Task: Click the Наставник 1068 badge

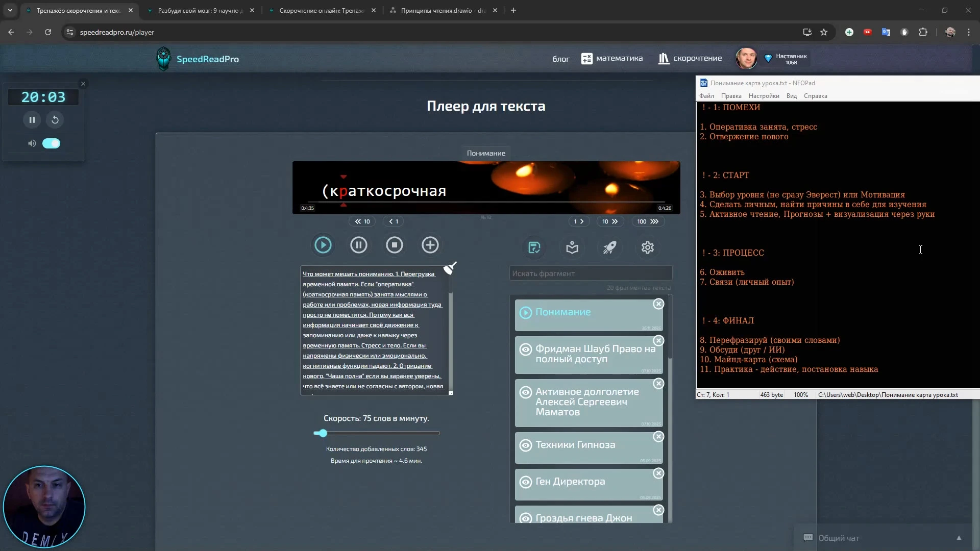Action: pyautogui.click(x=786, y=59)
